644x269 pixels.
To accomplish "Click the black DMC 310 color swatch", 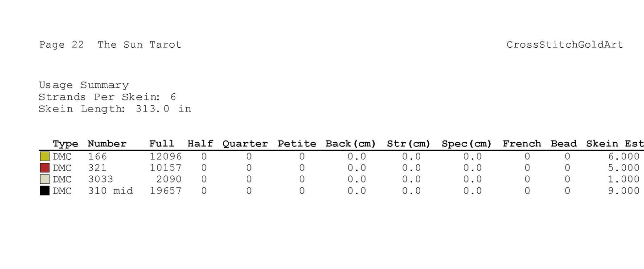I will tap(45, 191).
